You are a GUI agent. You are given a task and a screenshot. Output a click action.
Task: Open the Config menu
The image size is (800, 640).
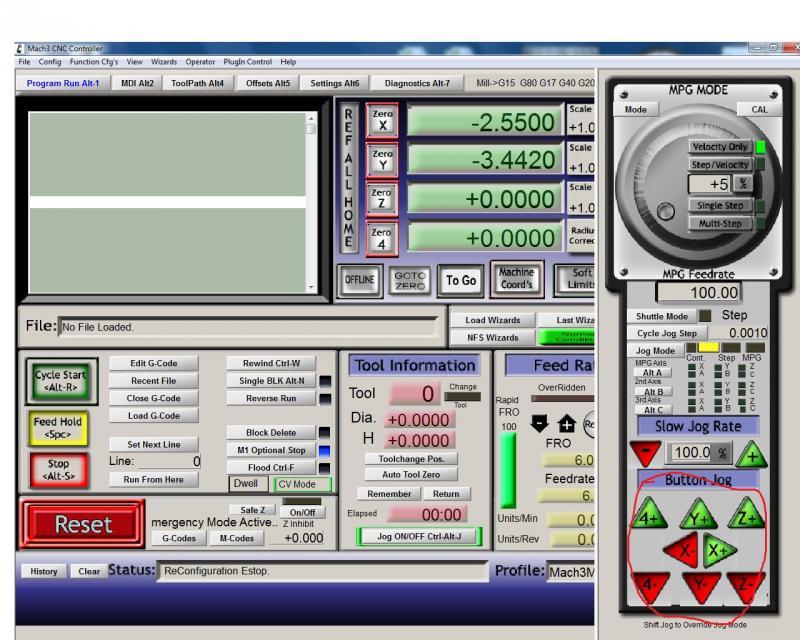point(50,62)
